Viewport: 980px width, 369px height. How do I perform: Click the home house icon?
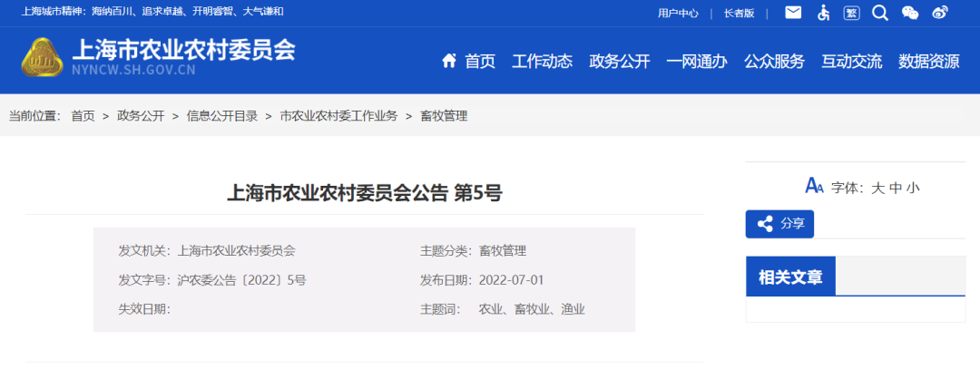click(x=449, y=61)
